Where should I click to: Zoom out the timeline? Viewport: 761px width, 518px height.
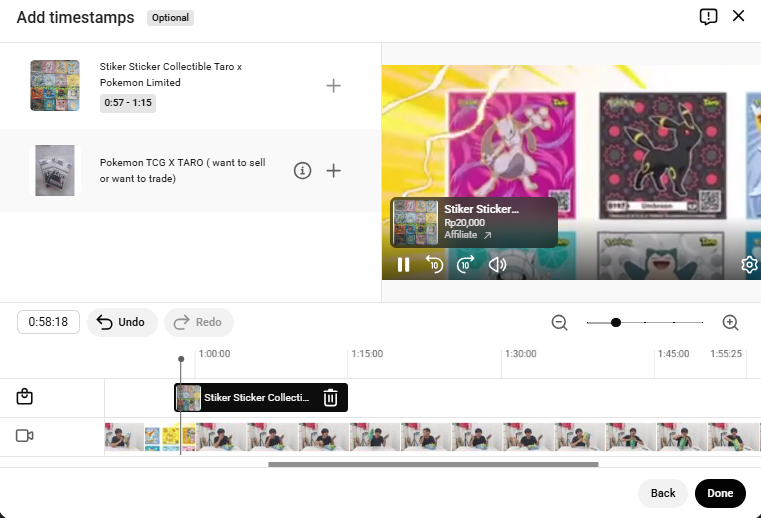click(560, 322)
